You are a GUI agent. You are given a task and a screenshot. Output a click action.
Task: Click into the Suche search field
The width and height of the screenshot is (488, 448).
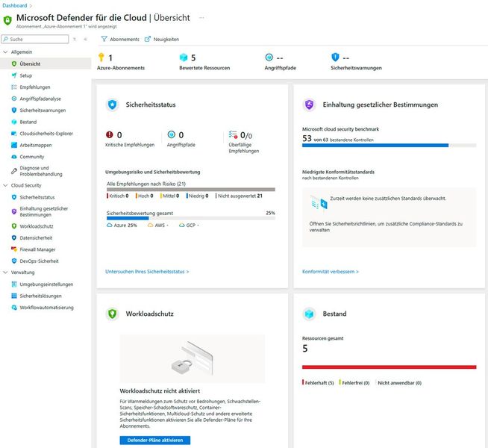[35, 40]
